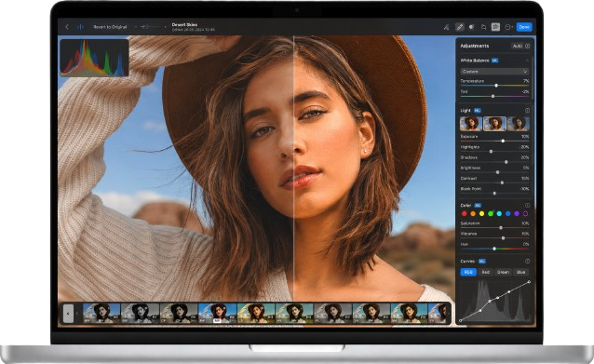Apply the fourth (selected) filmstrip preset
Viewport: 594px width, 364px height.
click(x=217, y=313)
